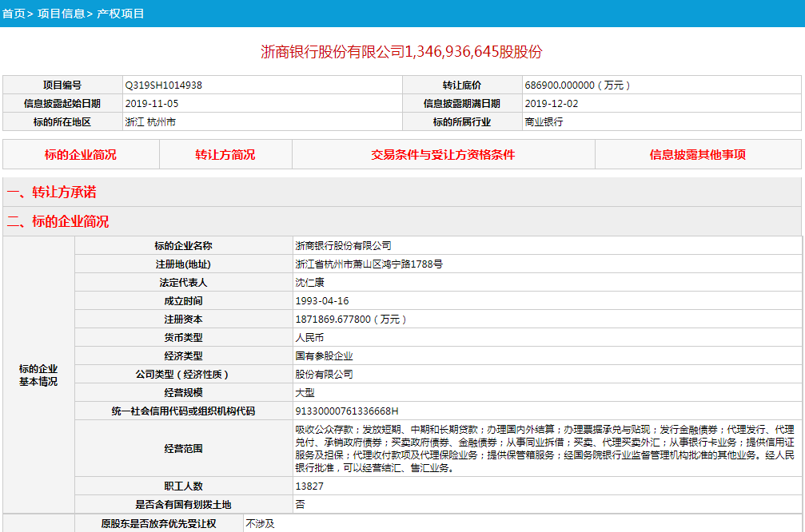Screen dimensions: 805x532
Task: Open 交易条件与受让方资格条件 tab
Action: tap(443, 154)
